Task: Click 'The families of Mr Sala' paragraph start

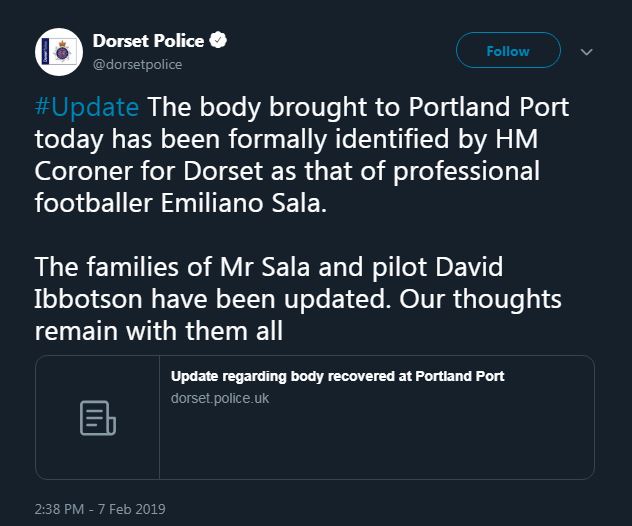Action: (172, 267)
